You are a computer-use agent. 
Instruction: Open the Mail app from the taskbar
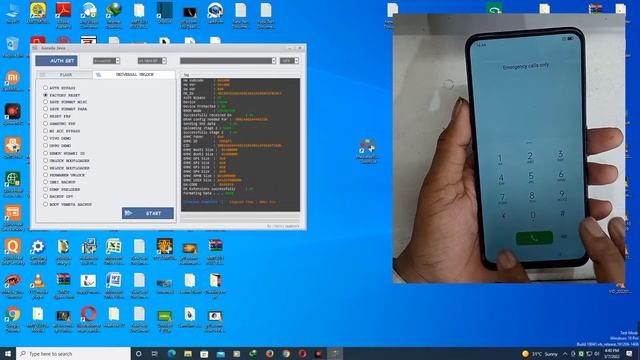pyautogui.click(x=220, y=353)
